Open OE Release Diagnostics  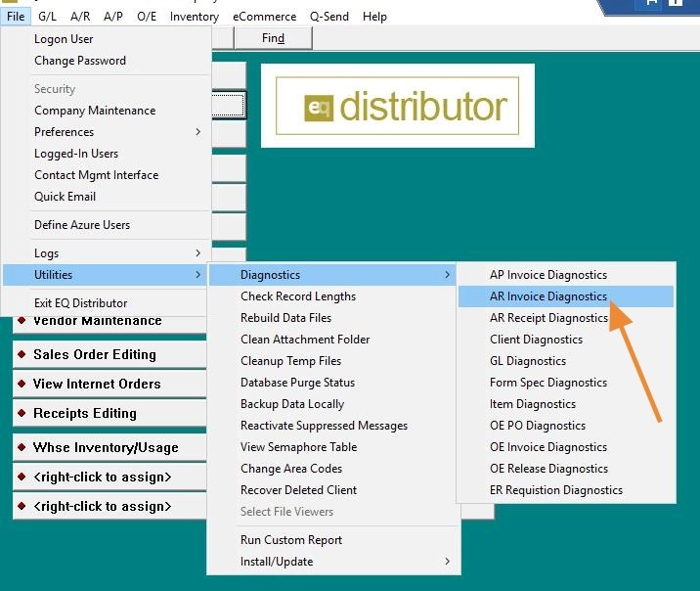click(x=566, y=468)
